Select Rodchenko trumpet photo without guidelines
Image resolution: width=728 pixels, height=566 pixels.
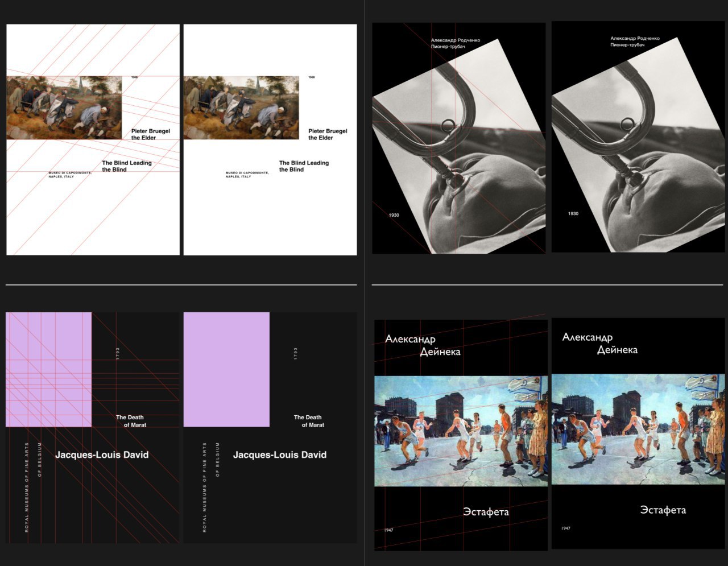pos(639,145)
